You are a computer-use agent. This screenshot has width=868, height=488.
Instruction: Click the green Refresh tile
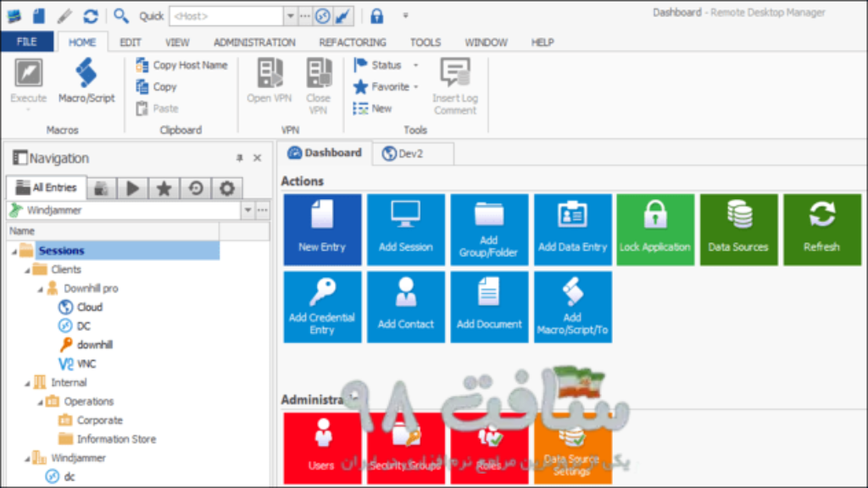point(822,230)
